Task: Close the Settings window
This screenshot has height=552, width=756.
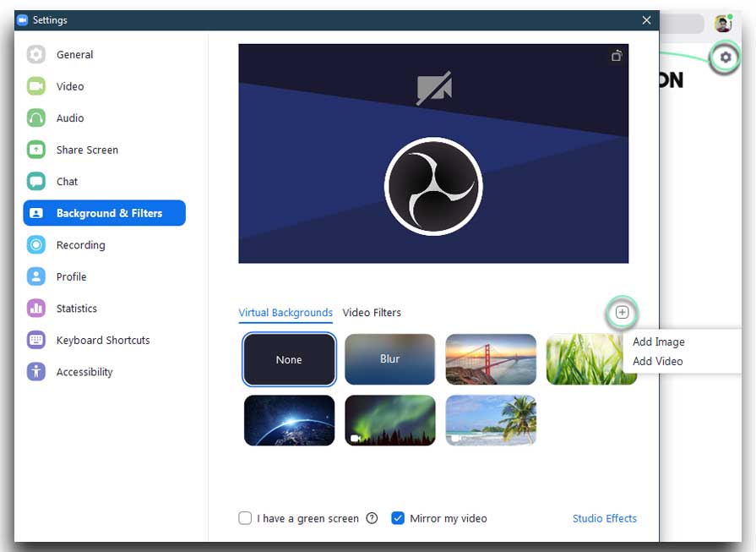Action: coord(646,20)
